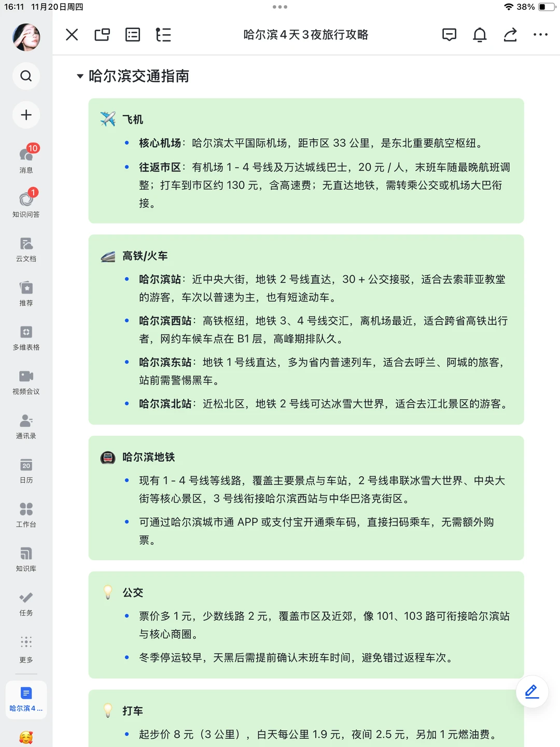This screenshot has width=560, height=747.
Task: Open the comments bubble icon
Action: coord(449,35)
